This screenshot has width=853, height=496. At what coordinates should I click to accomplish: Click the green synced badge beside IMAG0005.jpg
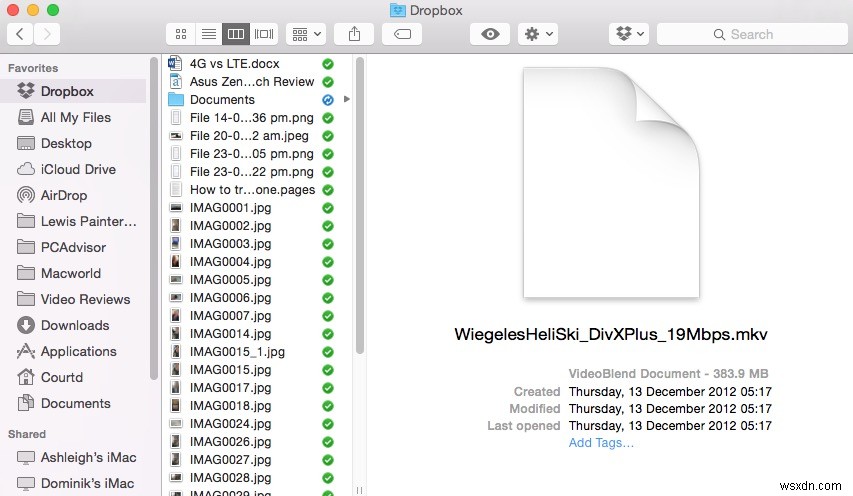pyautogui.click(x=327, y=280)
